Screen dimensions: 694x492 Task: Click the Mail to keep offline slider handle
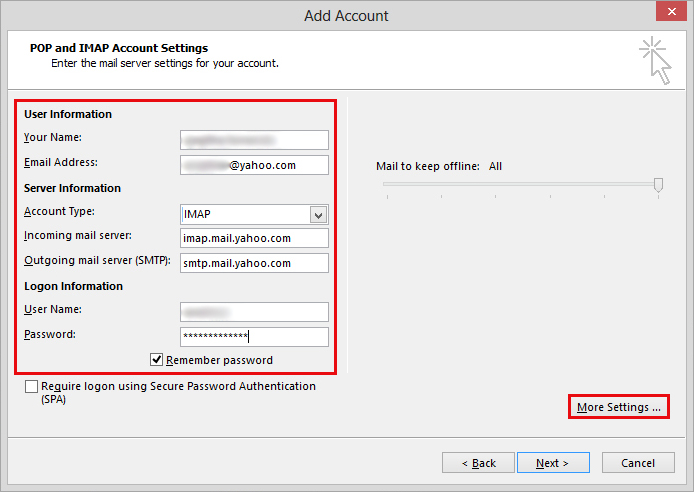click(658, 185)
